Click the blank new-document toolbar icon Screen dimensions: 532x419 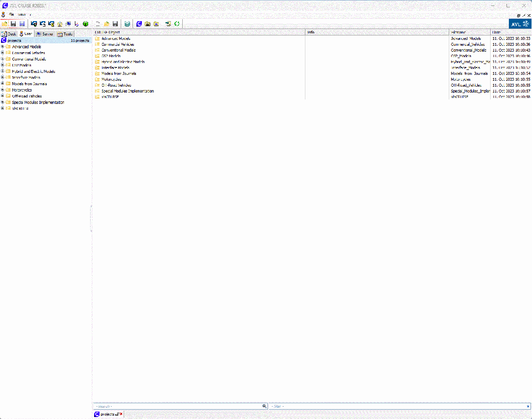tap(98, 24)
